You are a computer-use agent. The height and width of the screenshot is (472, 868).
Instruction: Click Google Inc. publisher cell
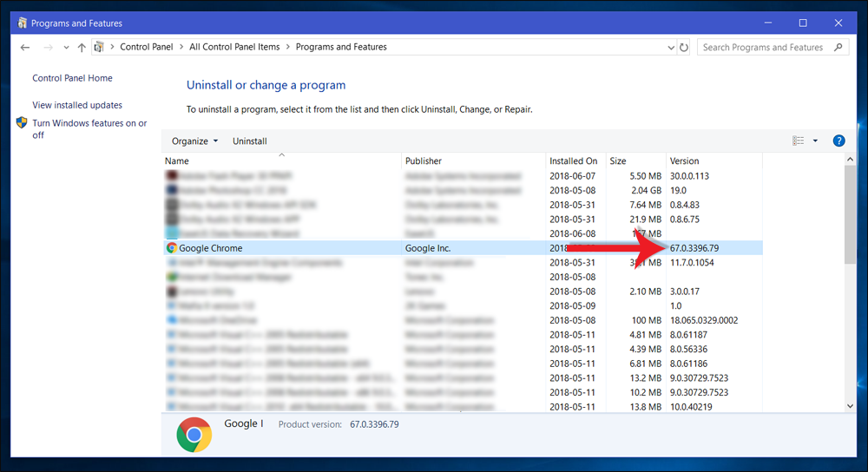click(428, 248)
